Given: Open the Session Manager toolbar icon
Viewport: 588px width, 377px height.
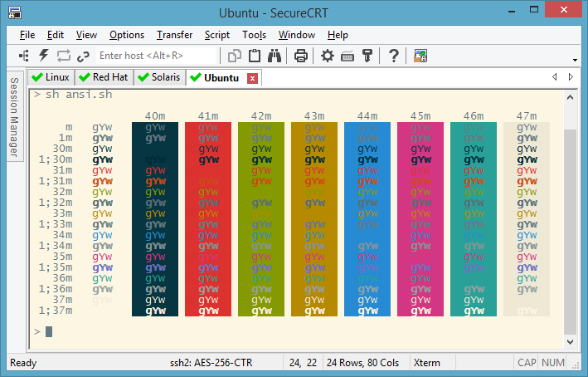Looking at the screenshot, I should [x=23, y=56].
